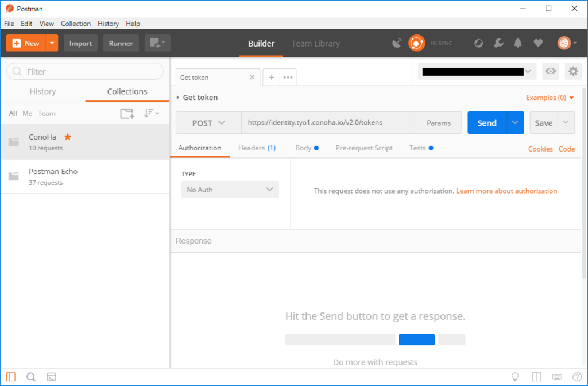Click the Params button
This screenshot has height=386, width=588.
[439, 123]
